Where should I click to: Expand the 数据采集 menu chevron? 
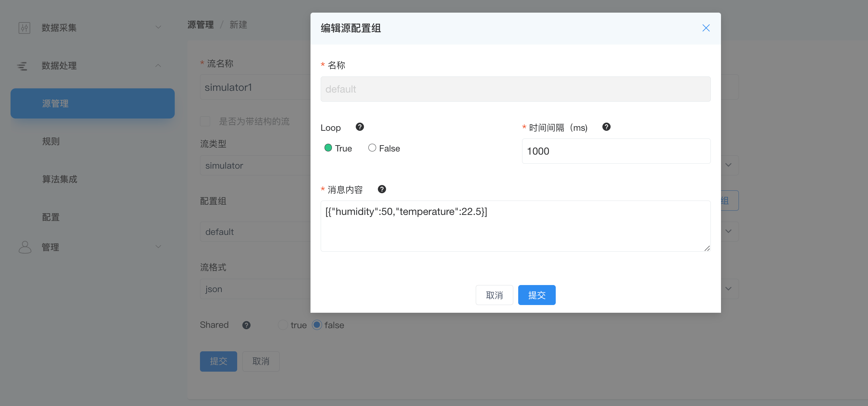tap(158, 27)
